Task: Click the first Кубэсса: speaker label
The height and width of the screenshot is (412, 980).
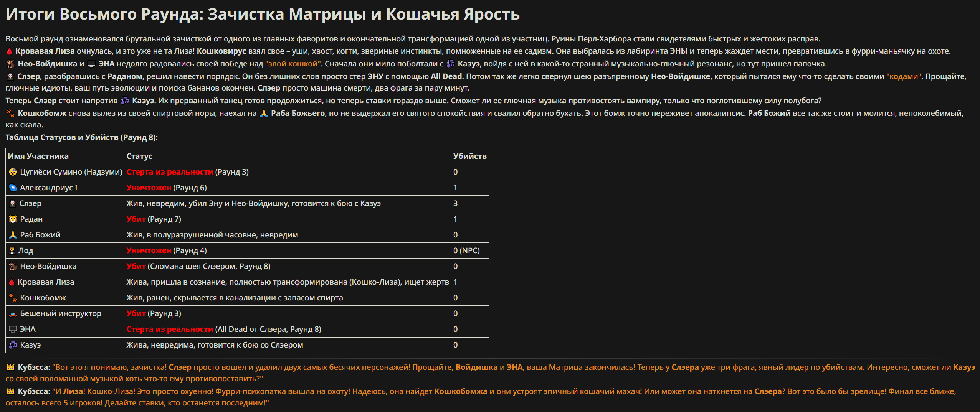Action: pos(34,367)
